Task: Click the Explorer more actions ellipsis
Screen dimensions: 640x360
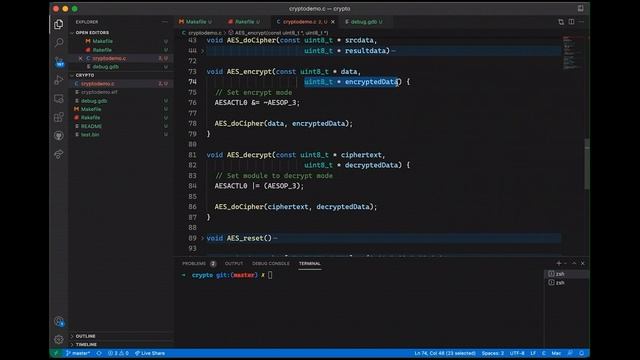Action: point(164,22)
